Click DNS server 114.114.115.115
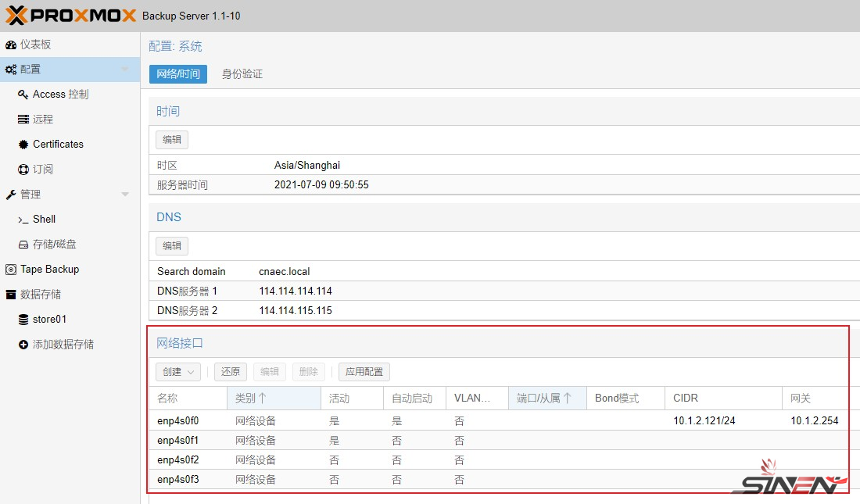Viewport: 860px width, 504px height. [295, 310]
